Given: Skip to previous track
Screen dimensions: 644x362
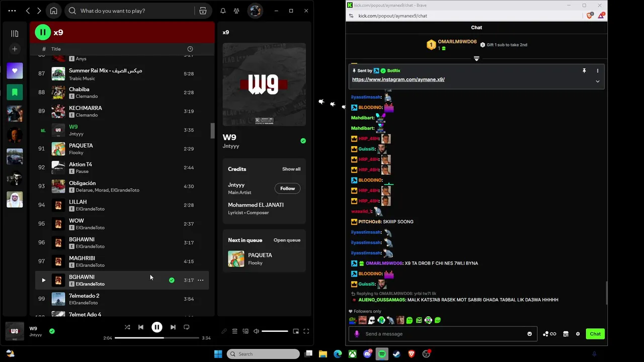Looking at the screenshot, I should (141, 327).
